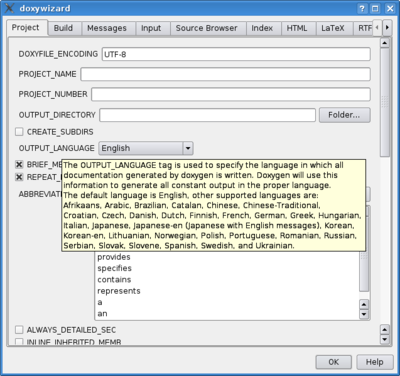The height and width of the screenshot is (376, 400).
Task: Open the OUTPUT_LANGUAGE dropdown arrow
Action: [x=188, y=148]
